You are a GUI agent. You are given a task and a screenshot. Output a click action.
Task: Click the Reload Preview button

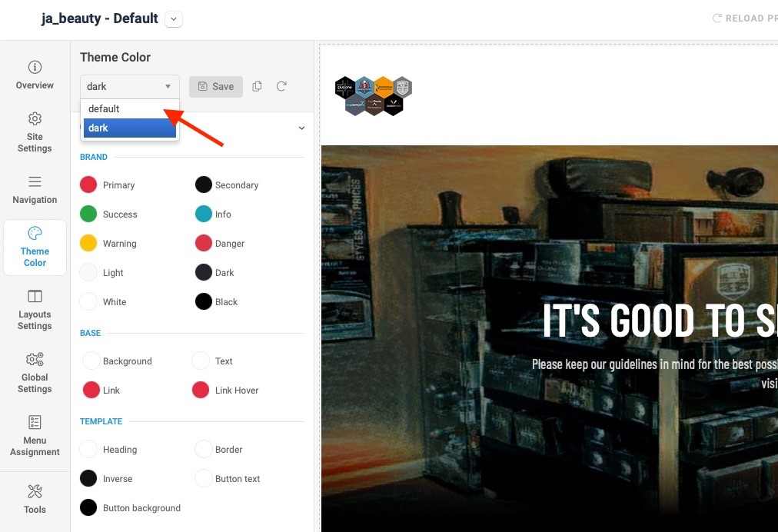coord(745,18)
